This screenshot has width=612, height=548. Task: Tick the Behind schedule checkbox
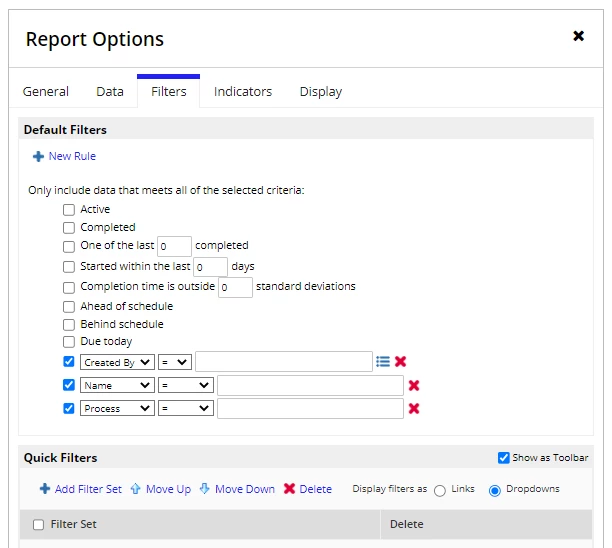point(69,324)
